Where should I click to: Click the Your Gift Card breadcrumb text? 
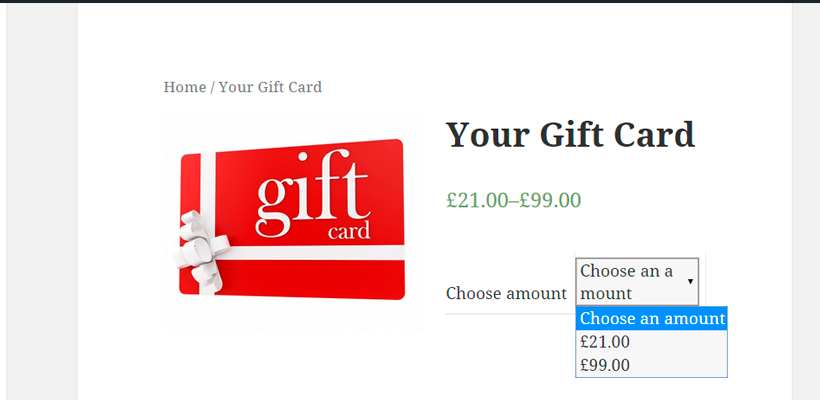click(270, 87)
